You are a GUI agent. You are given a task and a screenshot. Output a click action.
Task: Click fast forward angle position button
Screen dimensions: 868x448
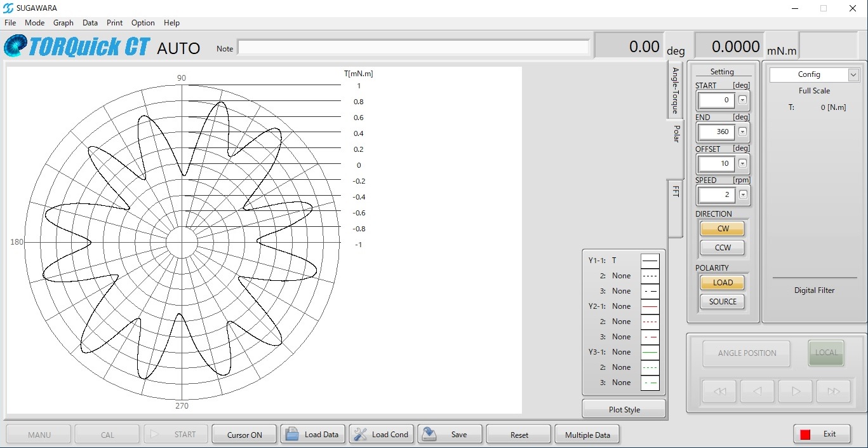coord(834,391)
